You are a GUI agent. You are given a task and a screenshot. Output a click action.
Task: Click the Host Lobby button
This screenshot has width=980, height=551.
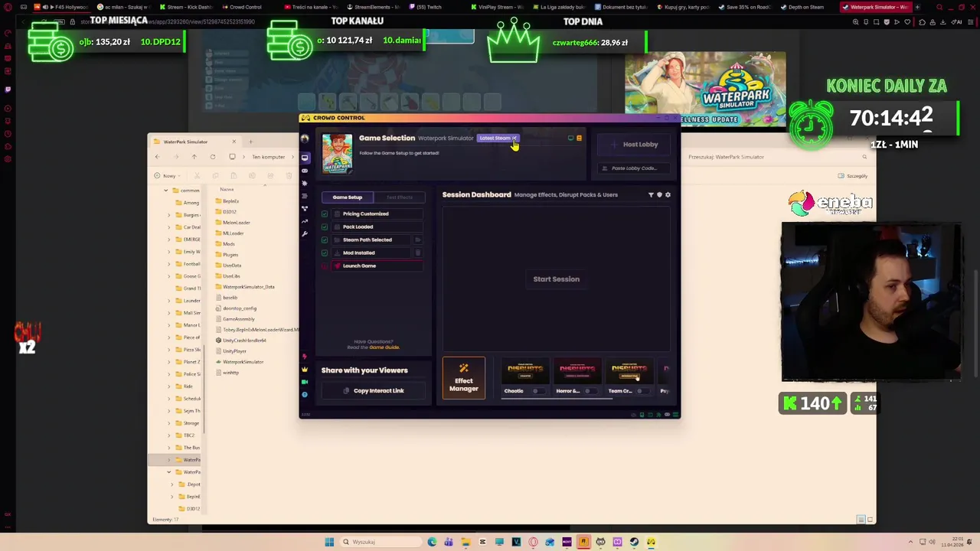pyautogui.click(x=635, y=145)
